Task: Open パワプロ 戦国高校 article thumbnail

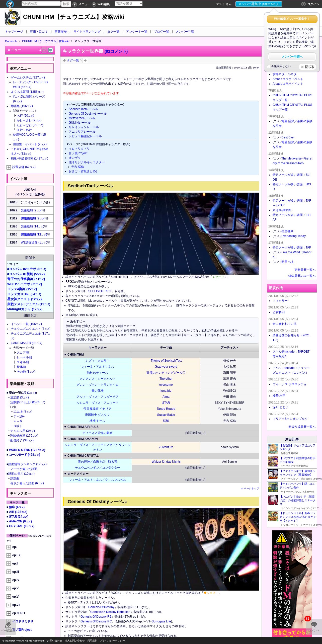Action: (x=273, y=462)
